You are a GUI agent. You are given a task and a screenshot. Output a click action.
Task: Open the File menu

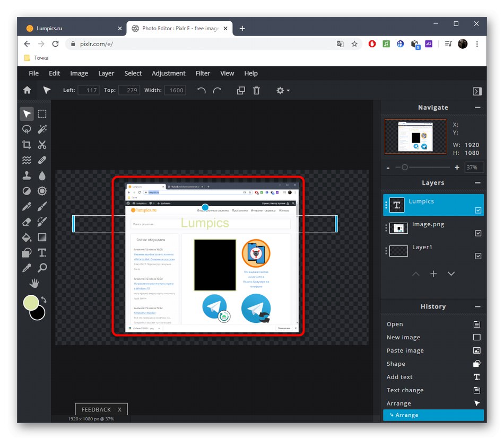point(34,73)
